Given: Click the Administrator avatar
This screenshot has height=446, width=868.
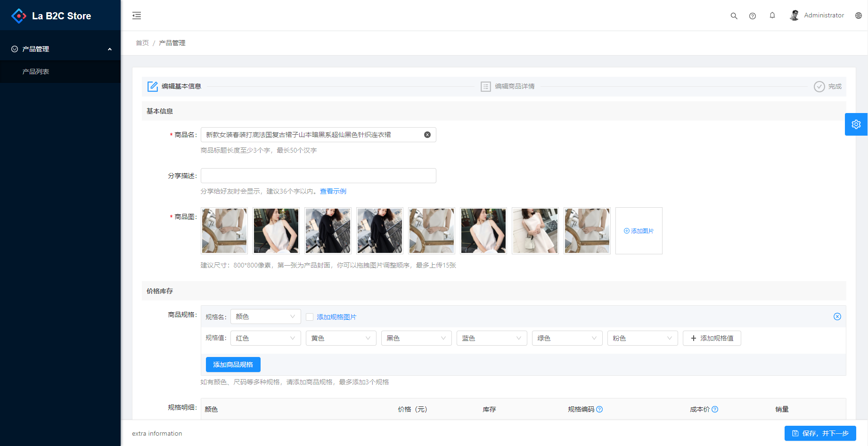Looking at the screenshot, I should [x=794, y=15].
